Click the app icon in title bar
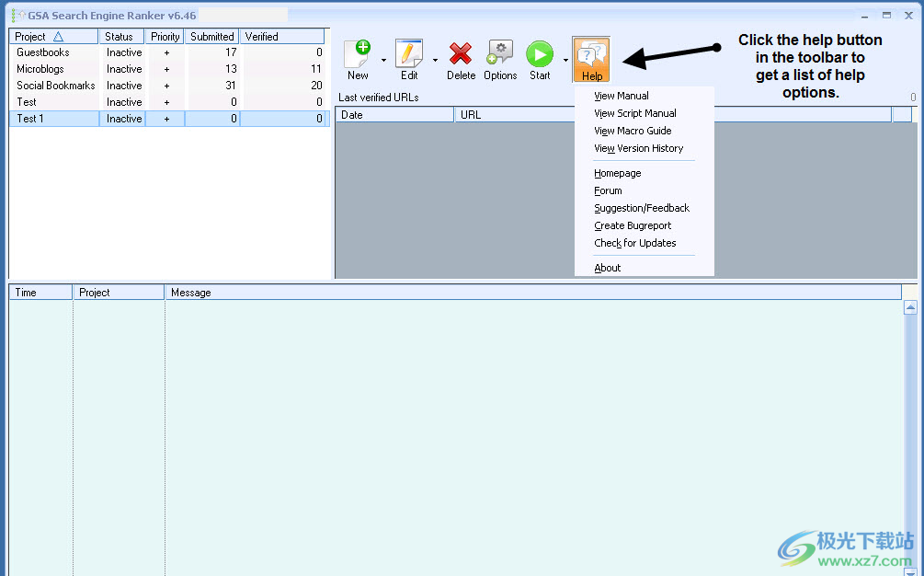Image resolution: width=924 pixels, height=576 pixels. click(18, 16)
